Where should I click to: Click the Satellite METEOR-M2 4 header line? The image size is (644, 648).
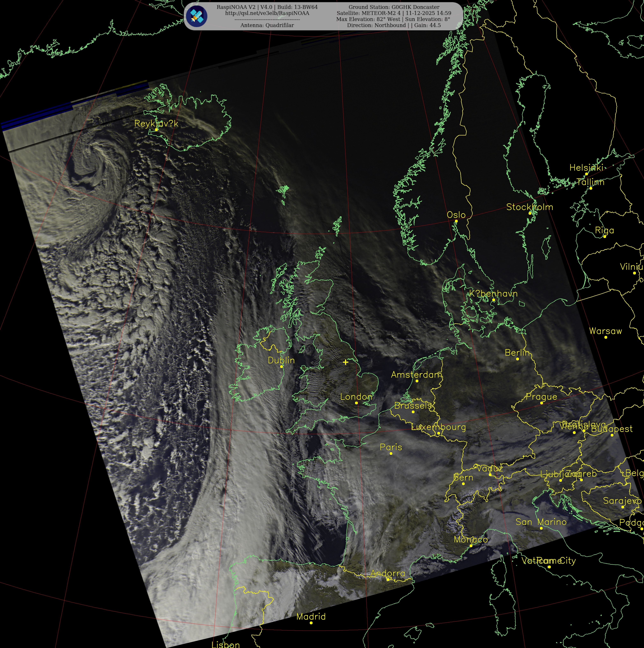[x=394, y=13]
